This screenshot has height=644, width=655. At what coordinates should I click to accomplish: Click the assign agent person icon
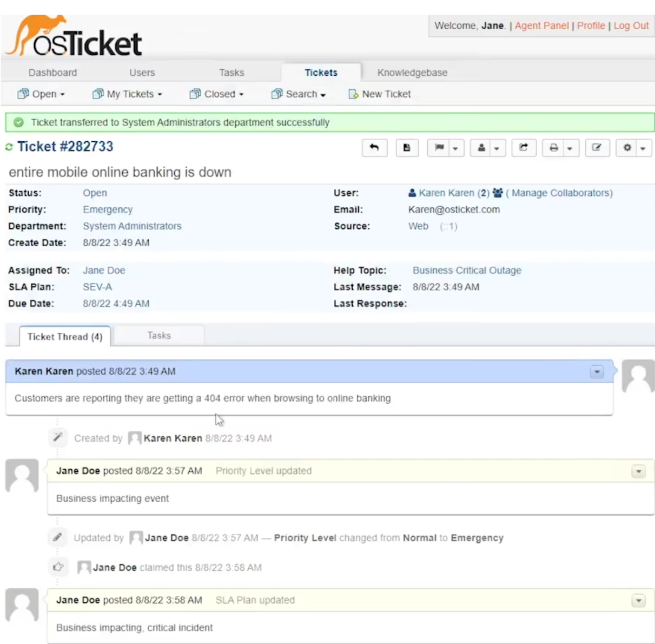pyautogui.click(x=481, y=147)
